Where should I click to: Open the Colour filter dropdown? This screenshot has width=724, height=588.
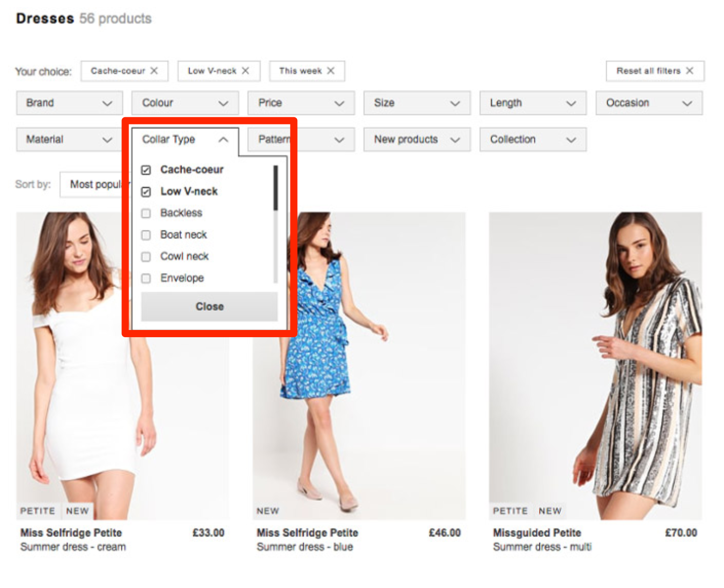[x=185, y=103]
